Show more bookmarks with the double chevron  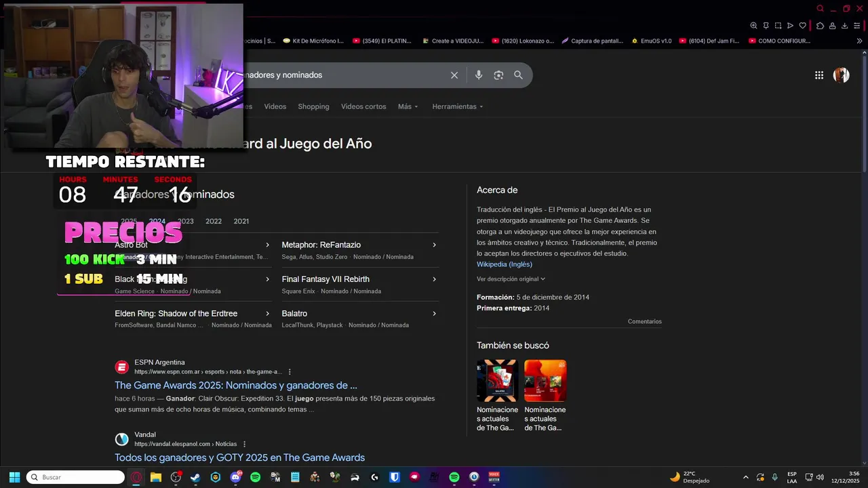tap(860, 41)
